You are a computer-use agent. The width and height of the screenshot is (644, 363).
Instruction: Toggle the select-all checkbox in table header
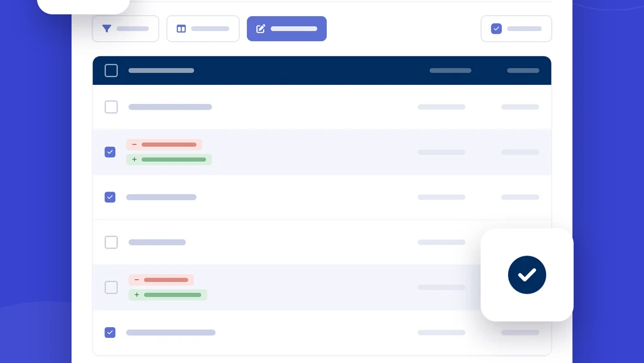pos(112,70)
